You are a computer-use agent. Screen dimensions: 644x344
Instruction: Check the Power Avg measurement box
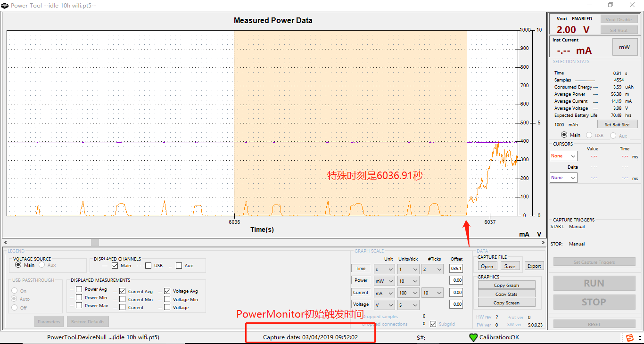click(79, 289)
